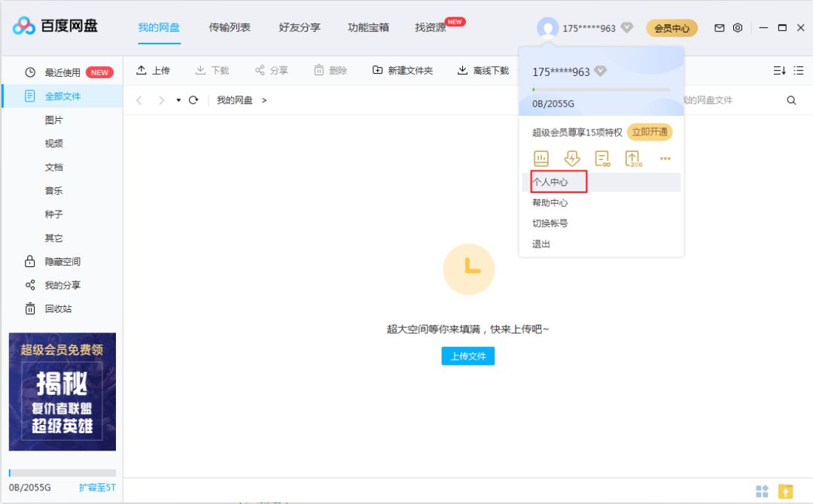Screen dimensions: 813x504
Task: Expand the navigation history dropdown arrow
Action: tap(178, 100)
